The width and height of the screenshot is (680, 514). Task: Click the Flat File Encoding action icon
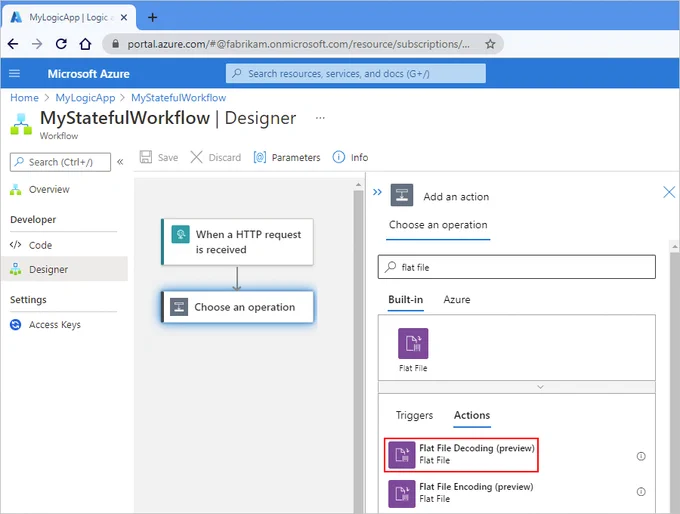point(402,494)
